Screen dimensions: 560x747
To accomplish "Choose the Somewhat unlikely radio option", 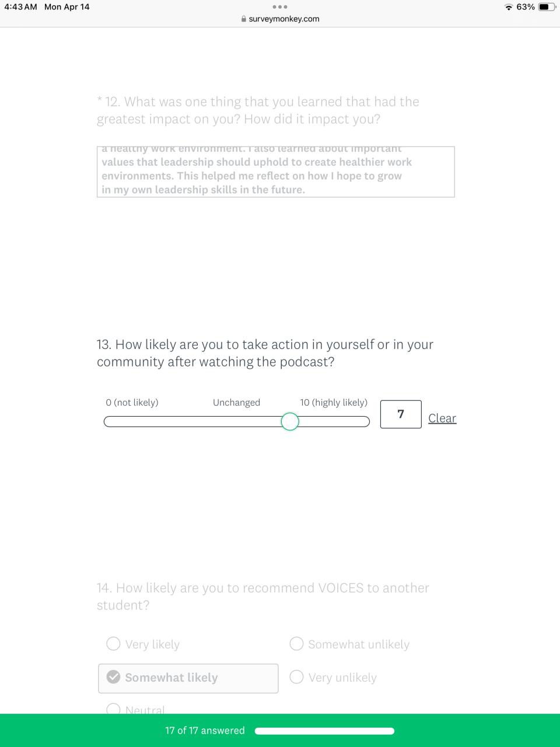I will tap(297, 644).
